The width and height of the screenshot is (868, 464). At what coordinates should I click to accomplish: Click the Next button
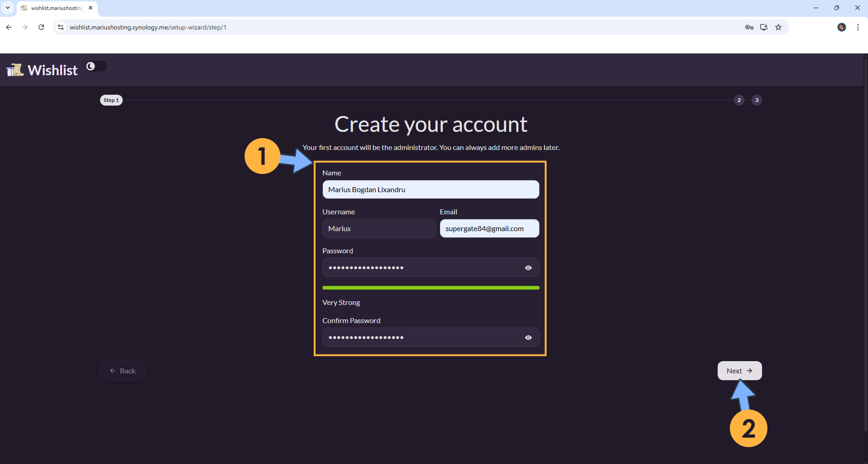click(739, 371)
